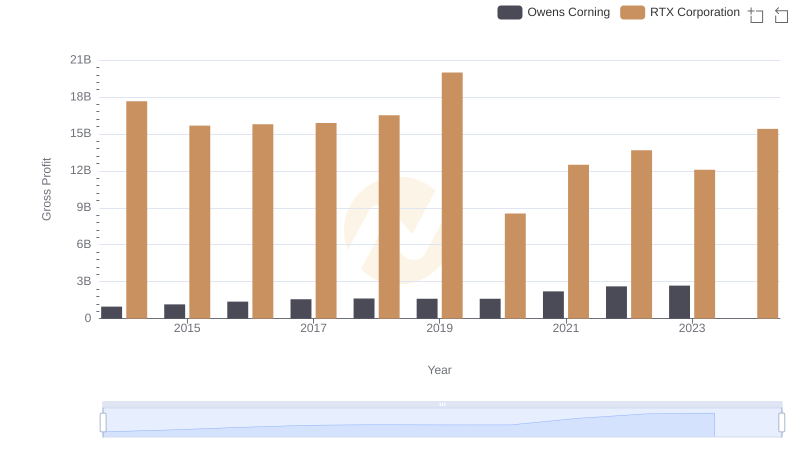Click the range slider top drag bar
This screenshot has width=800, height=461.
tap(442, 404)
